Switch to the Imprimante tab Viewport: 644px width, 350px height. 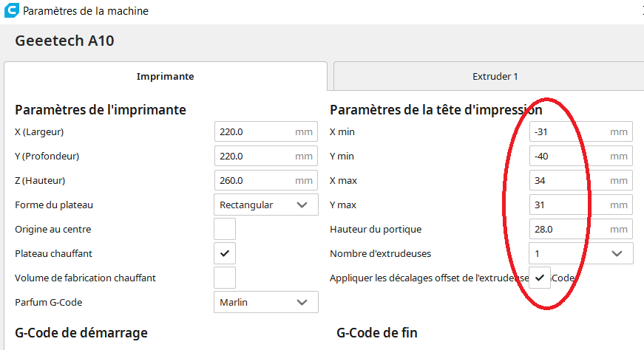(166, 76)
